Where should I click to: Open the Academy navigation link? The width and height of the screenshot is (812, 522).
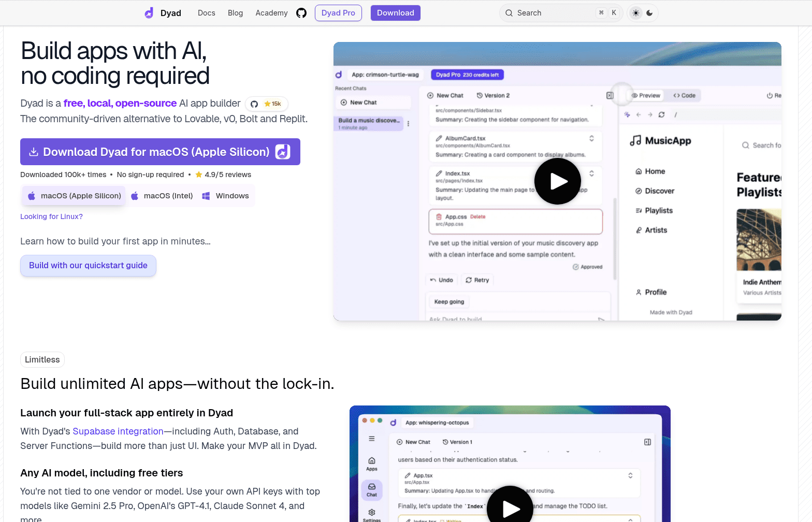271,13
